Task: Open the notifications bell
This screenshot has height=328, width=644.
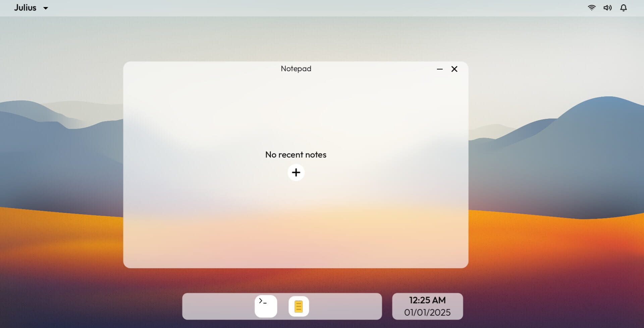Action: (x=623, y=8)
